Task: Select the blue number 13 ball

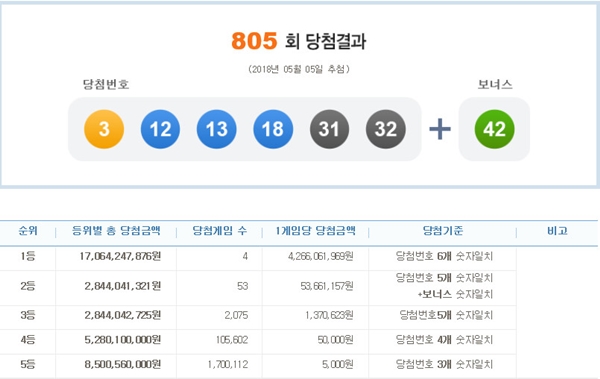Action: [x=217, y=129]
